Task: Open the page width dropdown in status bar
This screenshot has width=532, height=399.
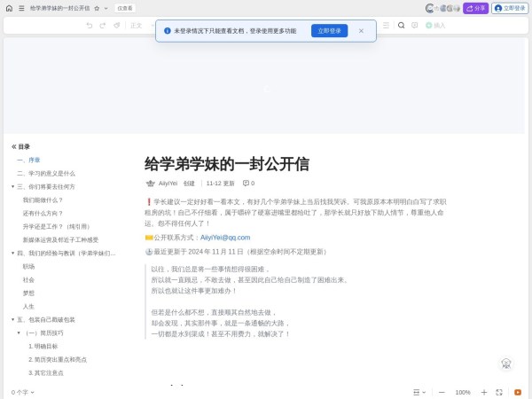Action: click(x=419, y=391)
